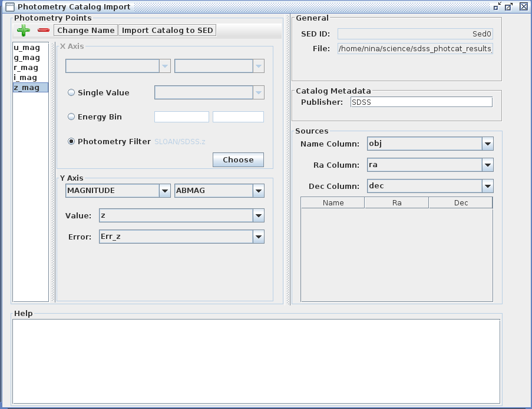This screenshot has width=532, height=409.
Task: Select r_mag in the photometry points list
Action: coord(31,68)
